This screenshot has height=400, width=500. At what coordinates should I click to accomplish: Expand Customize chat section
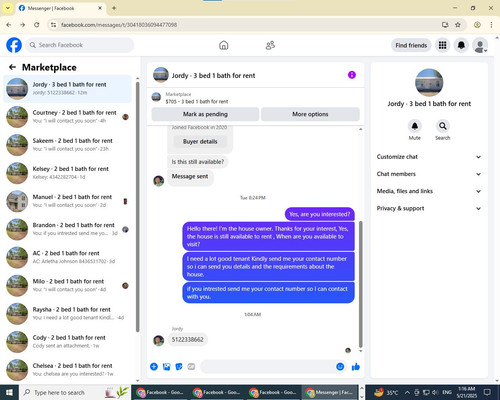(429, 157)
